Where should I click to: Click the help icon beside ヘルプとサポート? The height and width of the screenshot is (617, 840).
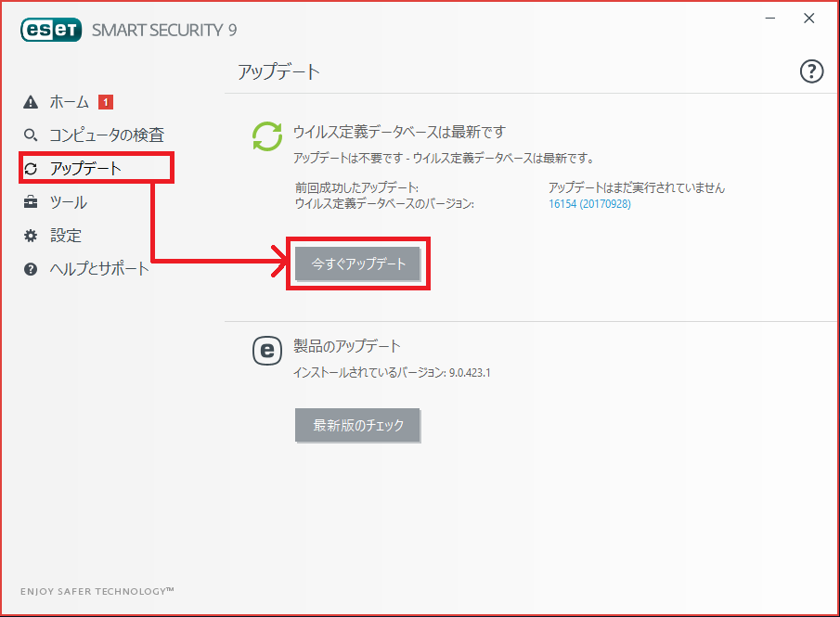point(31,269)
